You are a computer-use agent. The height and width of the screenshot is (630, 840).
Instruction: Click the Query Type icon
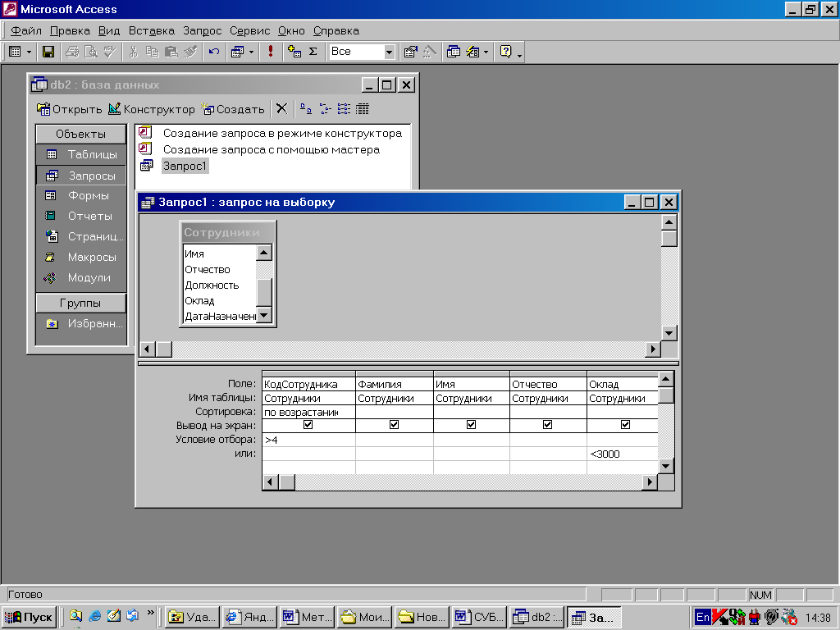[237, 52]
